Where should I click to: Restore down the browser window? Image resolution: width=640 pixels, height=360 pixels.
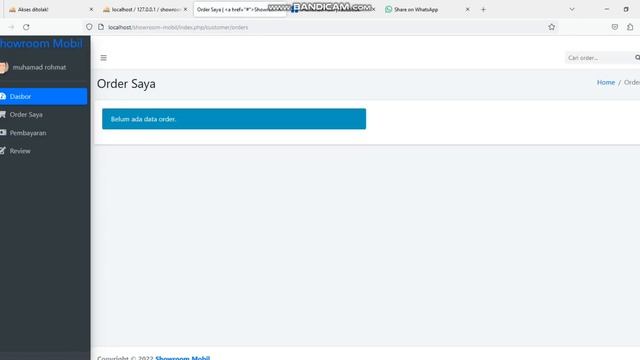pos(626,9)
